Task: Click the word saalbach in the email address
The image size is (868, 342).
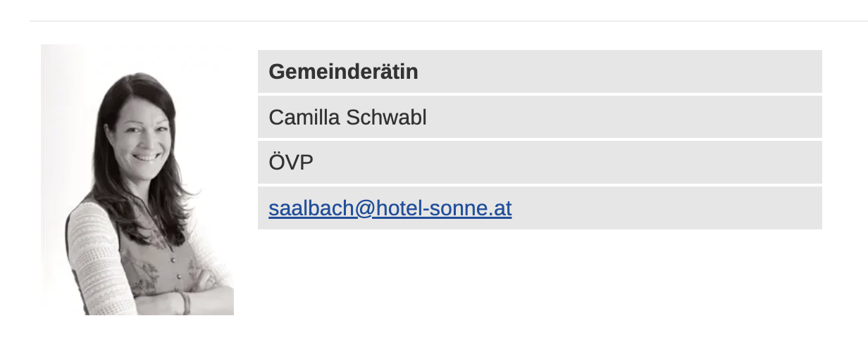Action: (x=312, y=208)
